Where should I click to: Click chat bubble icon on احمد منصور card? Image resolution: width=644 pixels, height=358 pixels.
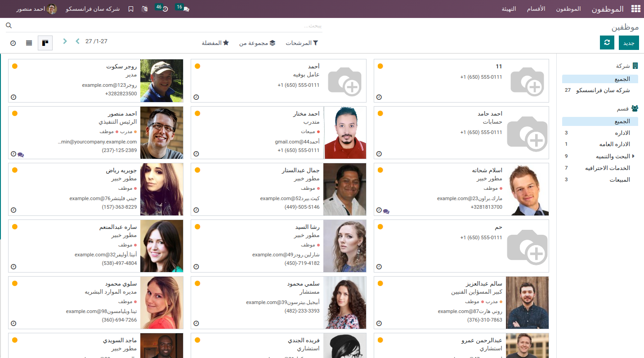coord(21,154)
